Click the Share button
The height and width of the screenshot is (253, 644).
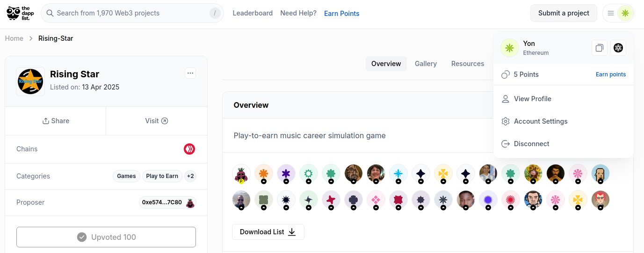56,121
